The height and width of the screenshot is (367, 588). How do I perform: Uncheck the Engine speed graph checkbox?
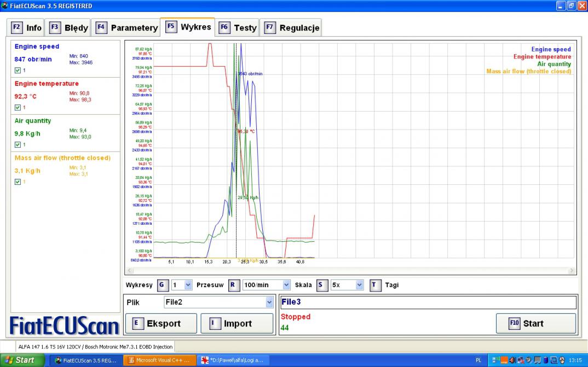pyautogui.click(x=18, y=71)
